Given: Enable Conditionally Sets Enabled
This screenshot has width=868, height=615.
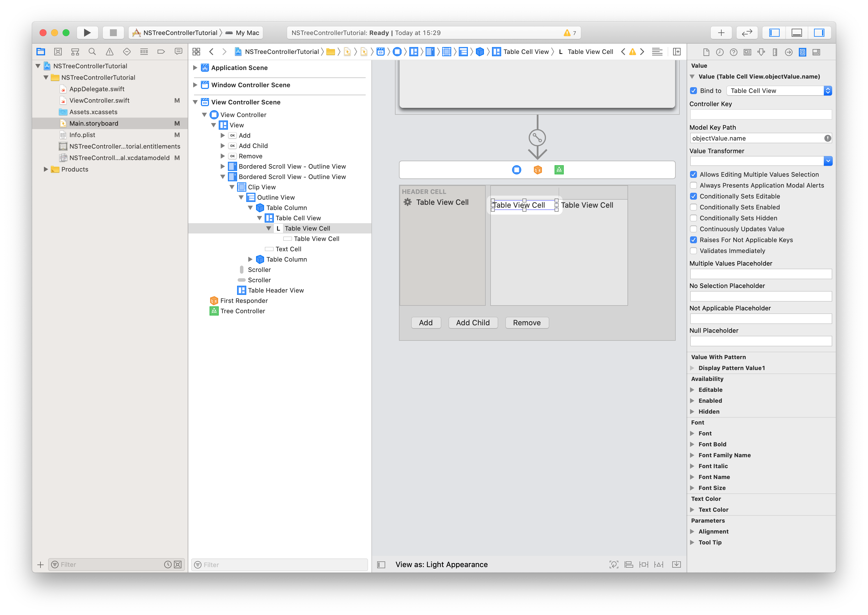Looking at the screenshot, I should (x=693, y=207).
